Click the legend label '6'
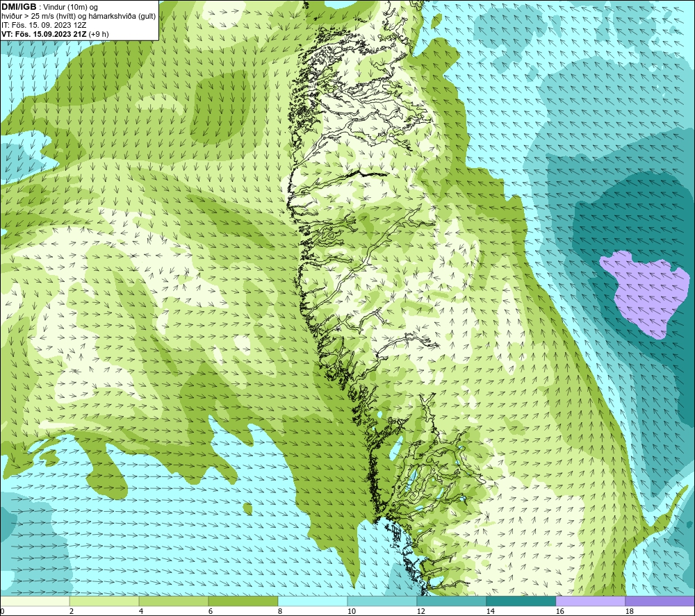 pos(211,611)
